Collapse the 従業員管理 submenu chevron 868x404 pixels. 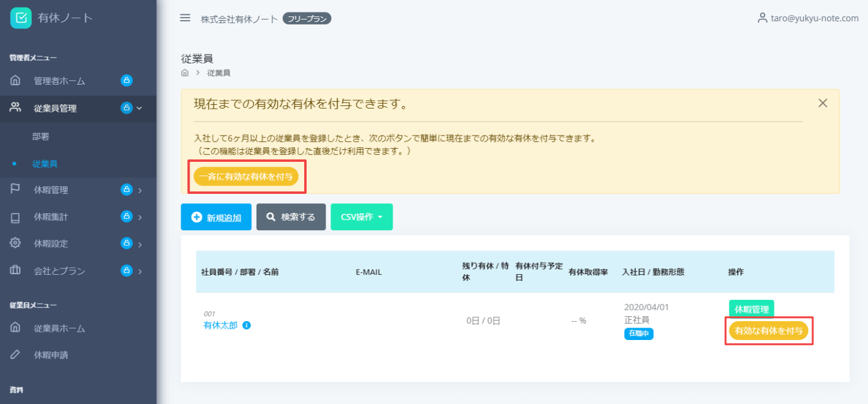[x=139, y=108]
